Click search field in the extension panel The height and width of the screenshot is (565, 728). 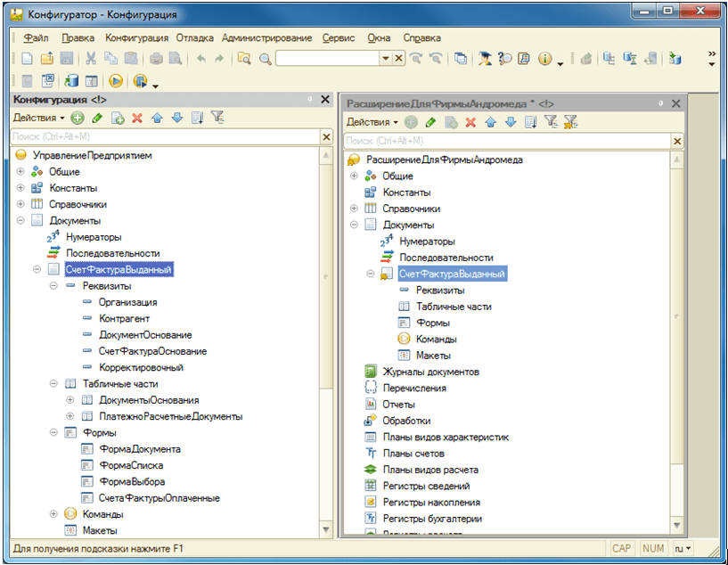(x=506, y=141)
